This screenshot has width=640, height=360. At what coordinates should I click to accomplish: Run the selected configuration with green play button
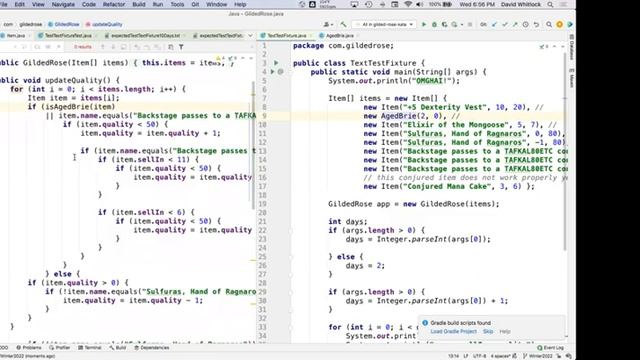[424, 24]
